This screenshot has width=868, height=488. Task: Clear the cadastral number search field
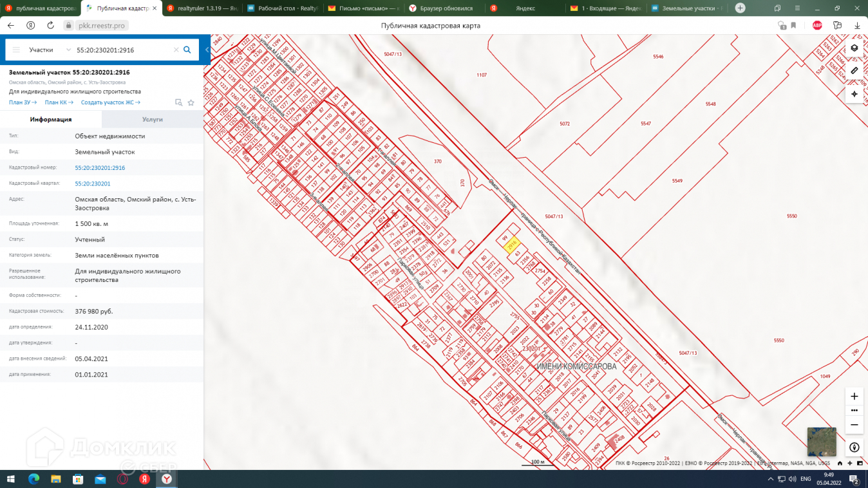[x=176, y=50]
